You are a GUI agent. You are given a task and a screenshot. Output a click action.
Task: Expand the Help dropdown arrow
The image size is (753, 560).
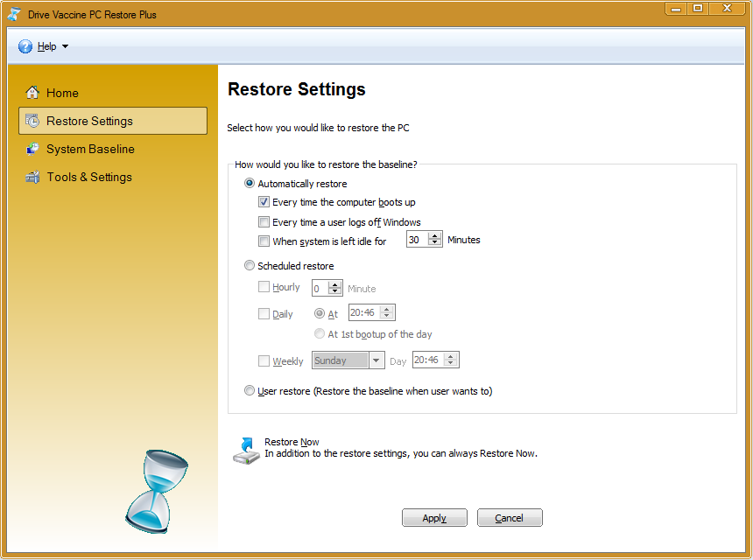66,46
